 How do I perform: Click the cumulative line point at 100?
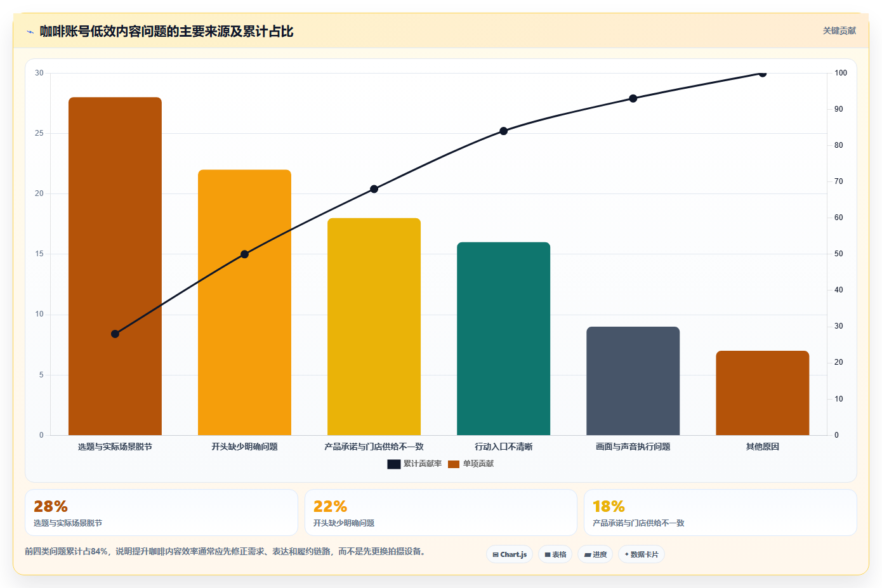(x=762, y=74)
